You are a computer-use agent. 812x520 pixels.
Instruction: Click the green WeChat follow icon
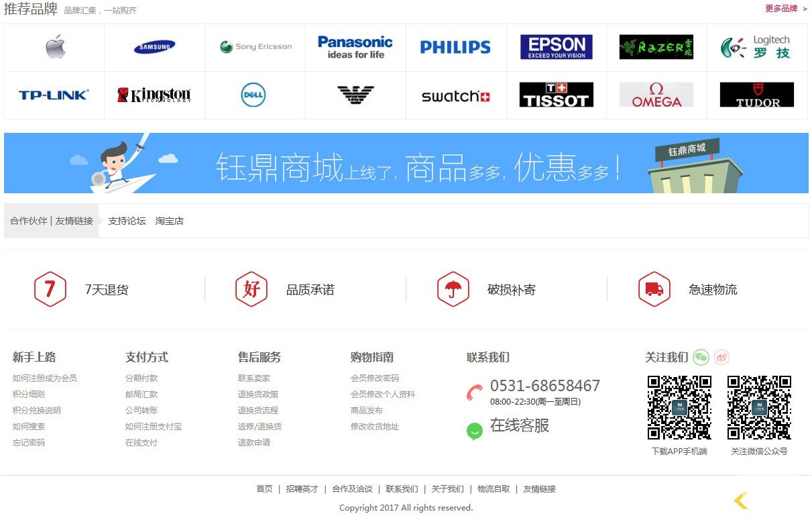pyautogui.click(x=701, y=357)
